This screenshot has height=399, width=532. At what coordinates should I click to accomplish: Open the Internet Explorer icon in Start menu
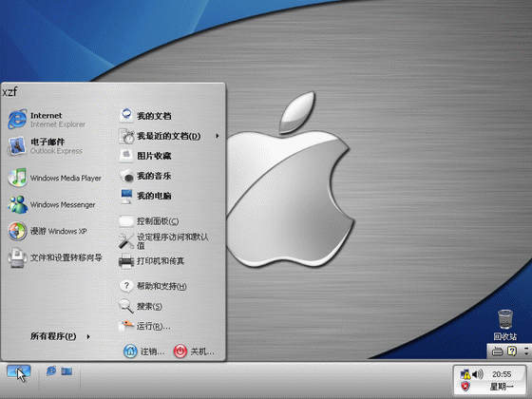[17, 119]
